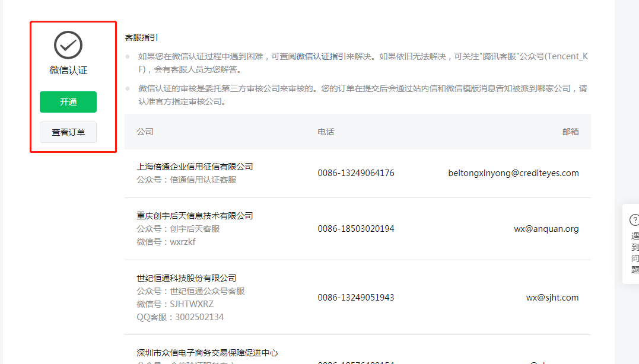
Task: Click QQ客服：3002502134 text
Action: [180, 317]
